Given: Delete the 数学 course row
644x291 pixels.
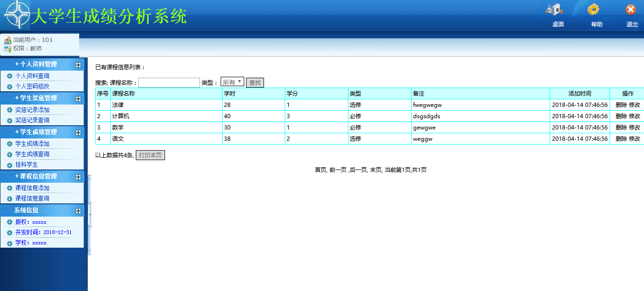Looking at the screenshot, I should (621, 128).
